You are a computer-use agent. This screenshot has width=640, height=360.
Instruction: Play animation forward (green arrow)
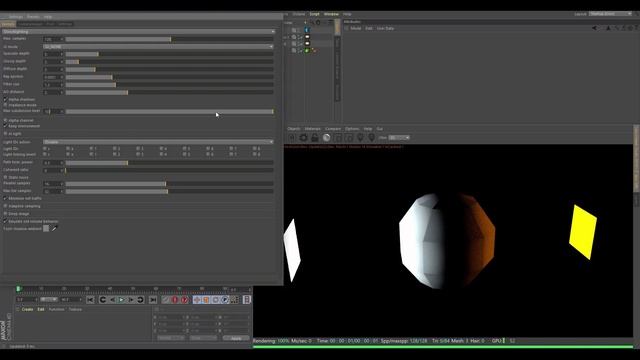click(122, 300)
